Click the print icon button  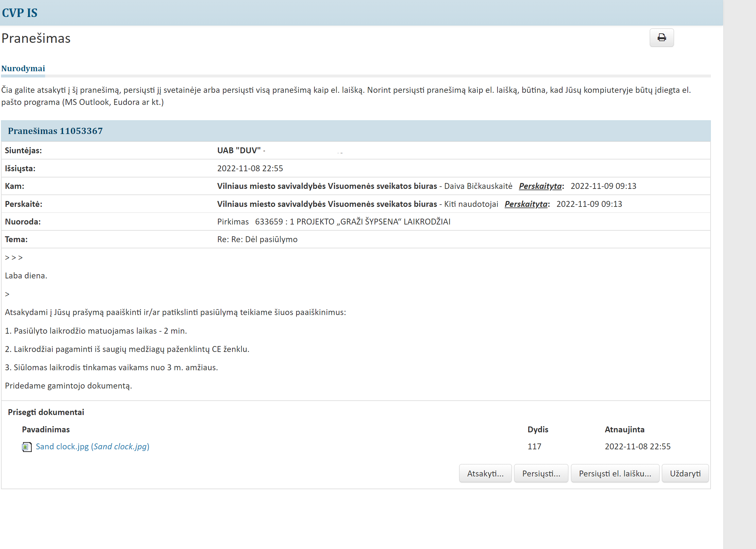coord(661,38)
